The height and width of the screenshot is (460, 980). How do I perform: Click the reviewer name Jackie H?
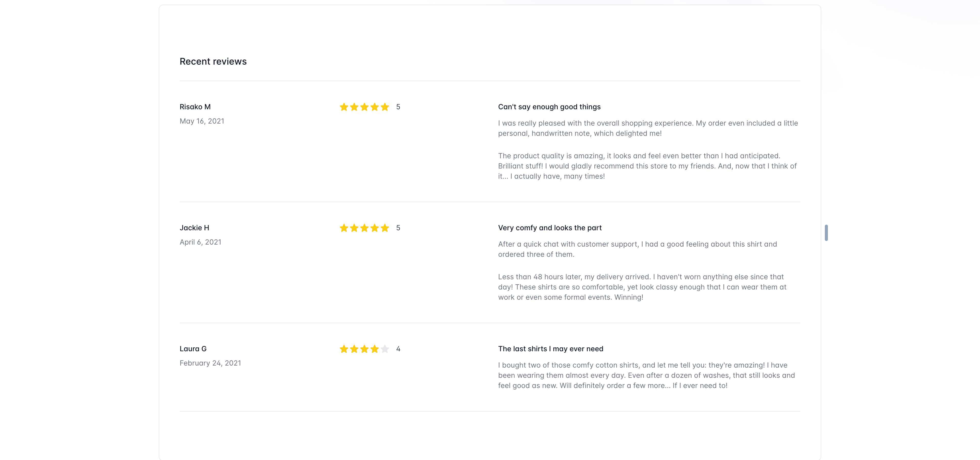coord(194,228)
